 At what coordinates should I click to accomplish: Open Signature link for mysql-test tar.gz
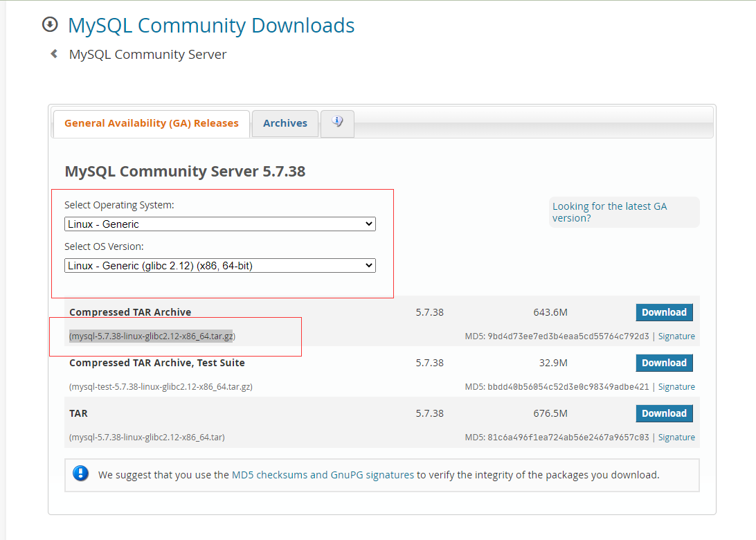[676, 387]
